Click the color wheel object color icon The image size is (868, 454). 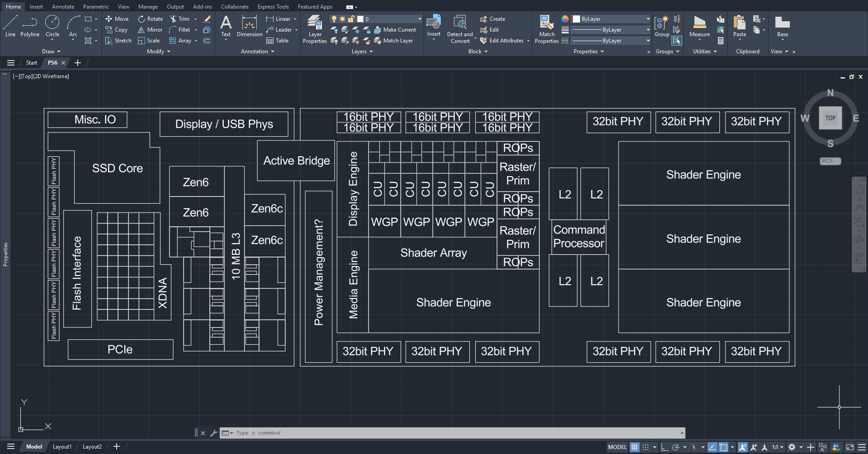[565, 19]
